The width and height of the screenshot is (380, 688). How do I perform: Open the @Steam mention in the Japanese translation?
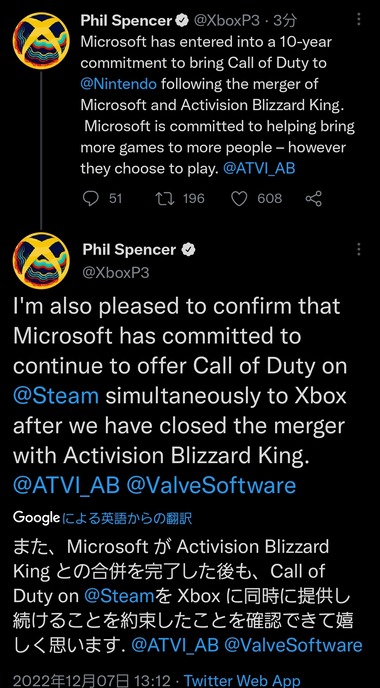coord(119,596)
